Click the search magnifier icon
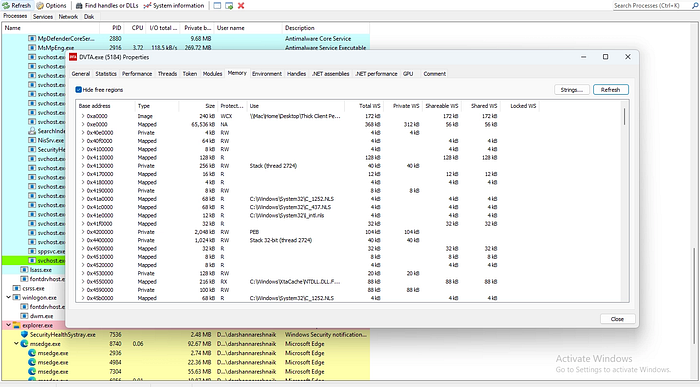This screenshot has width=700, height=387. point(695,6)
